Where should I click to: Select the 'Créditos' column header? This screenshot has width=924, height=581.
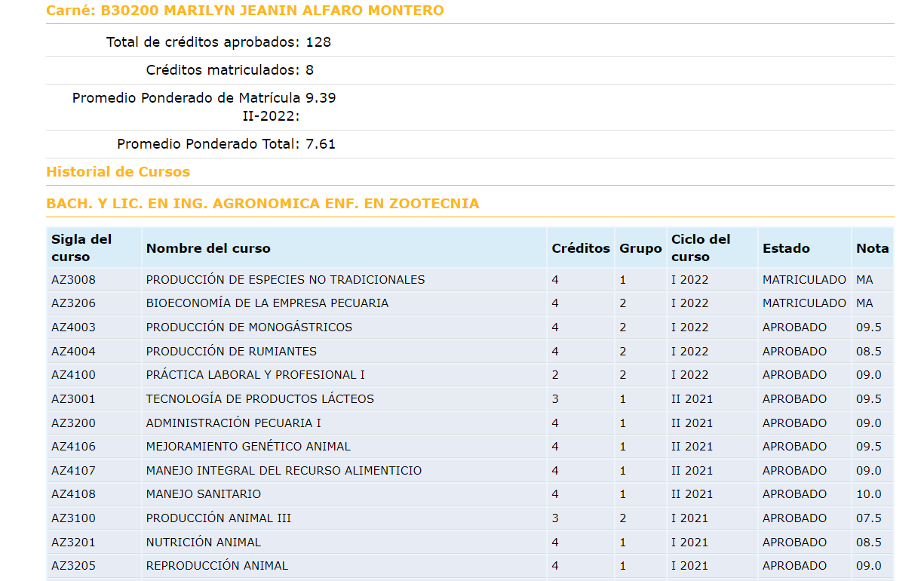(580, 248)
